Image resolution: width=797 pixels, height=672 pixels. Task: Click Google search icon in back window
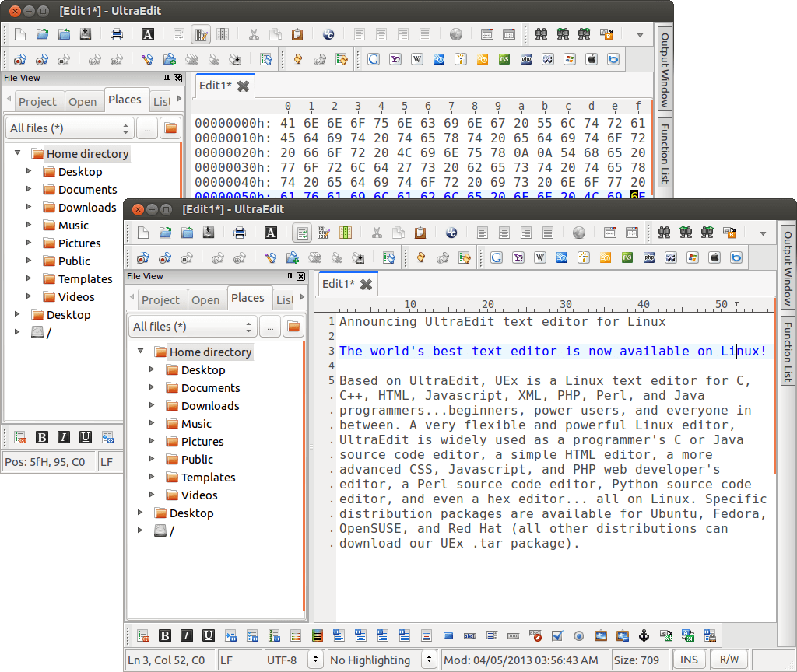point(374,59)
